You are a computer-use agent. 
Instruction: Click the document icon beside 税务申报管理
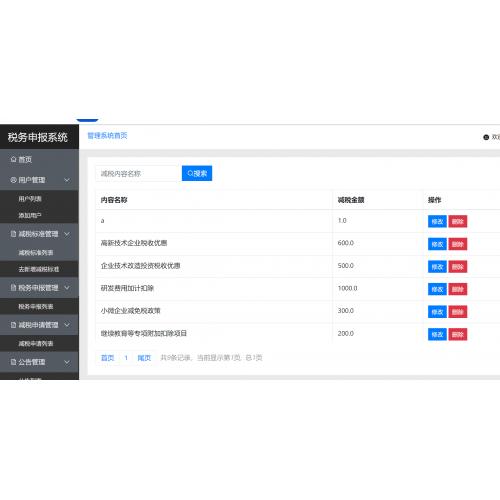[x=13, y=288]
